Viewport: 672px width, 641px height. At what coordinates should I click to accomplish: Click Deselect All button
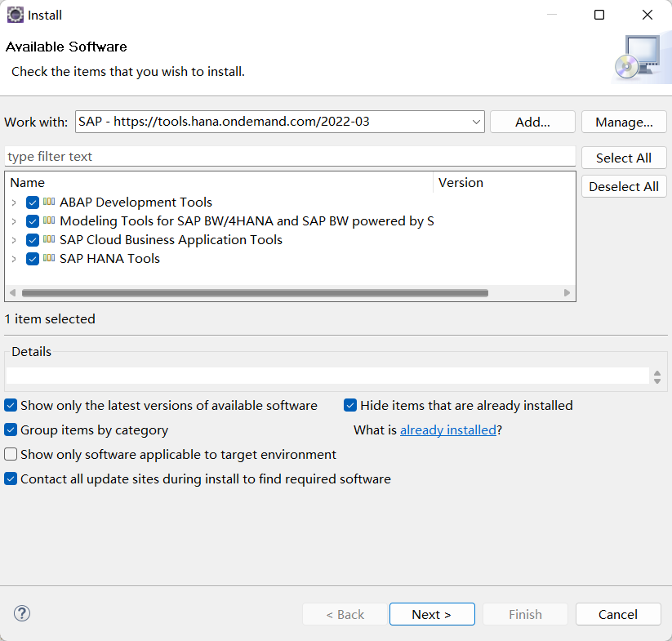[x=624, y=186]
